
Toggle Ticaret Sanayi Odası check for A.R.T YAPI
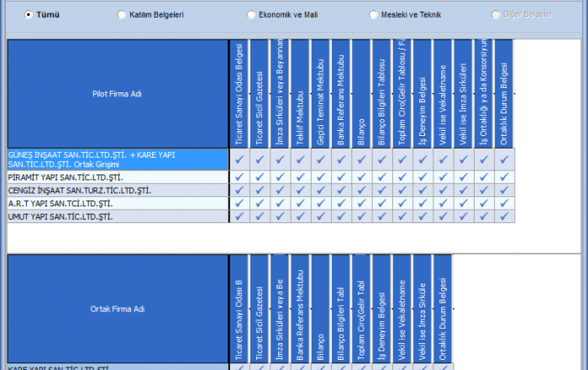point(239,203)
